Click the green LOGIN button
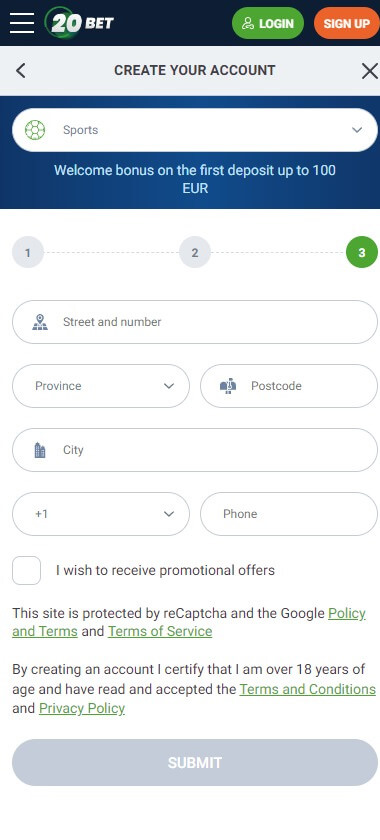This screenshot has width=380, height=840. (267, 23)
